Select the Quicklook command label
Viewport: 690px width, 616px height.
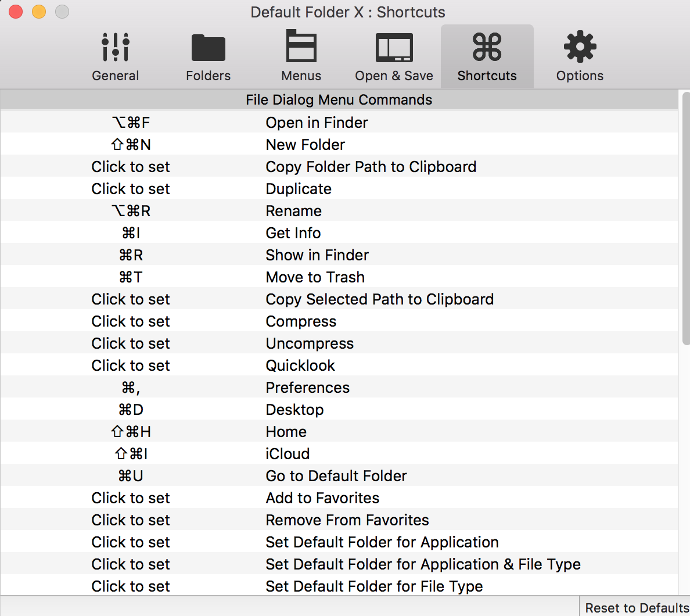300,366
